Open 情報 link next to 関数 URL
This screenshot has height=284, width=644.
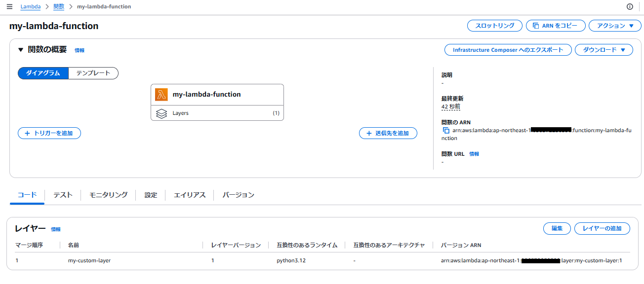[x=474, y=154]
